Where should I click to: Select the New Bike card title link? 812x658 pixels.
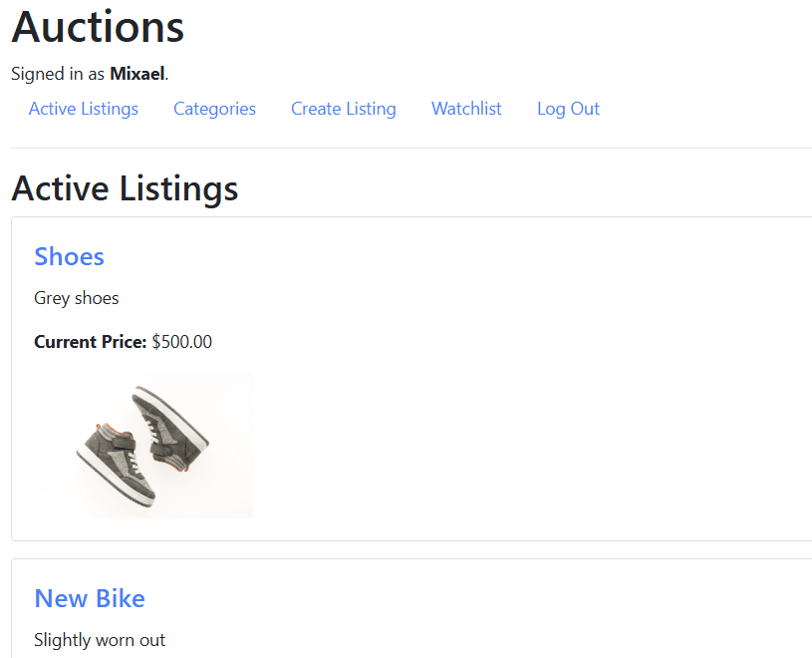tap(89, 598)
